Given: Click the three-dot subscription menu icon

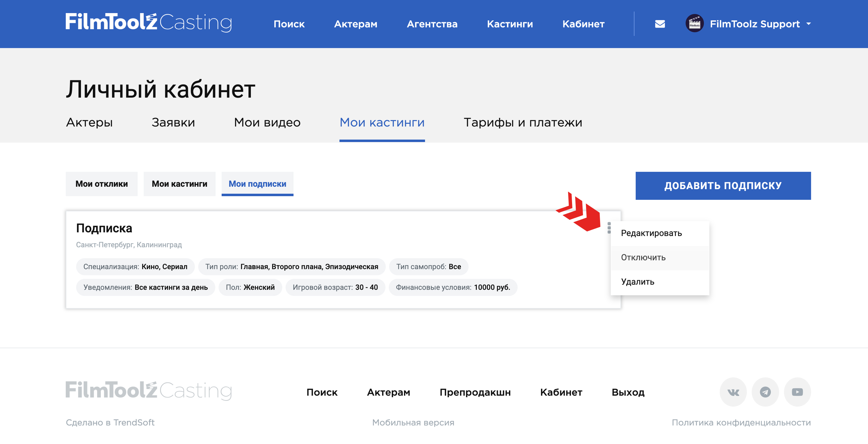Looking at the screenshot, I should pos(609,228).
